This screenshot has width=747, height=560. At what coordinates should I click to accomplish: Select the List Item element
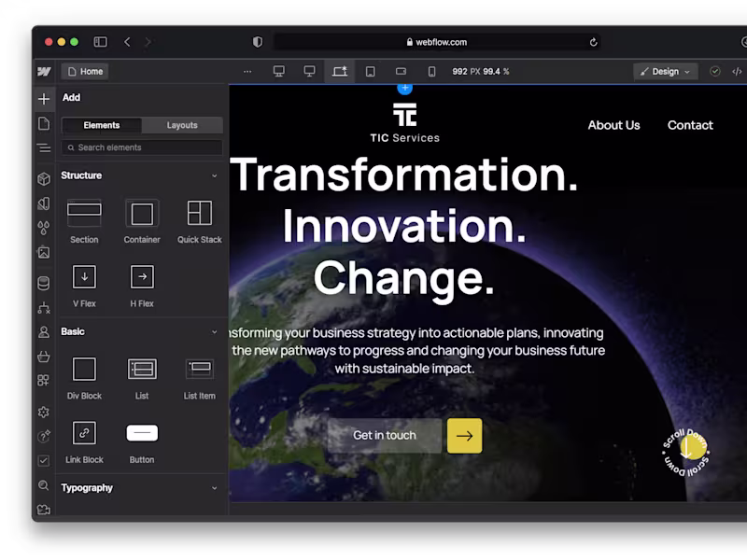point(200,378)
